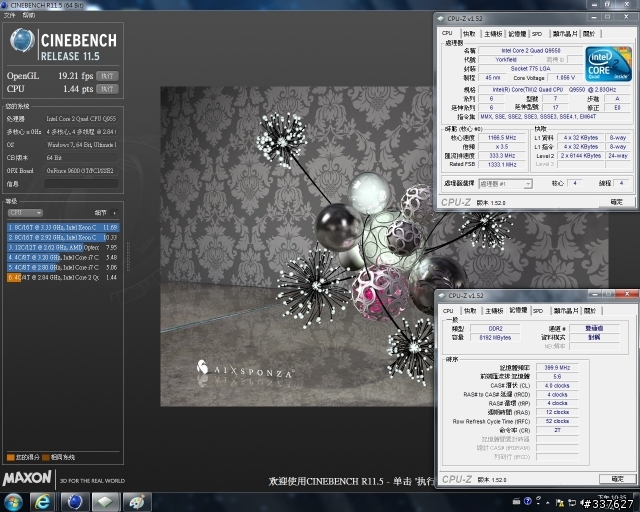
Task: Switch to 快取 tab in lower CPU-Z
Action: coord(470,311)
